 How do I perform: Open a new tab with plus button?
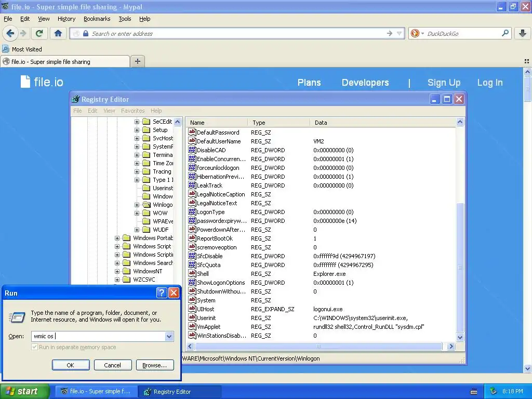point(137,61)
